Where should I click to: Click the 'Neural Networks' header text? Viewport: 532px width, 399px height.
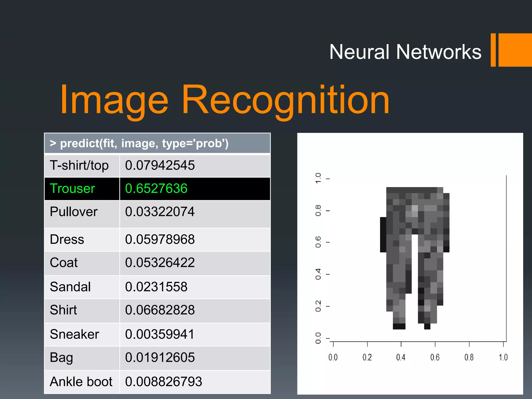point(405,52)
